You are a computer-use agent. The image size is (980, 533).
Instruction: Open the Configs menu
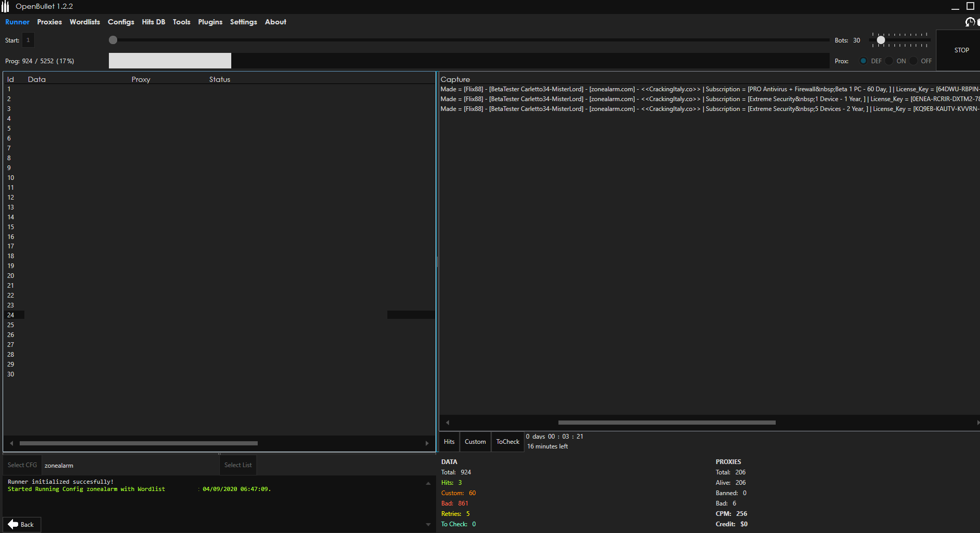click(x=121, y=22)
